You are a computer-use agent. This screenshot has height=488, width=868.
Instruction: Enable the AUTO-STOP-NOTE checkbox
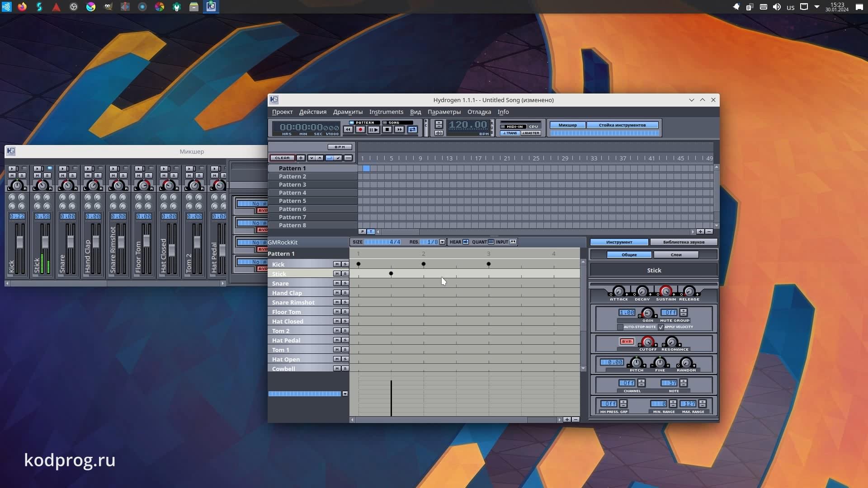(x=620, y=327)
